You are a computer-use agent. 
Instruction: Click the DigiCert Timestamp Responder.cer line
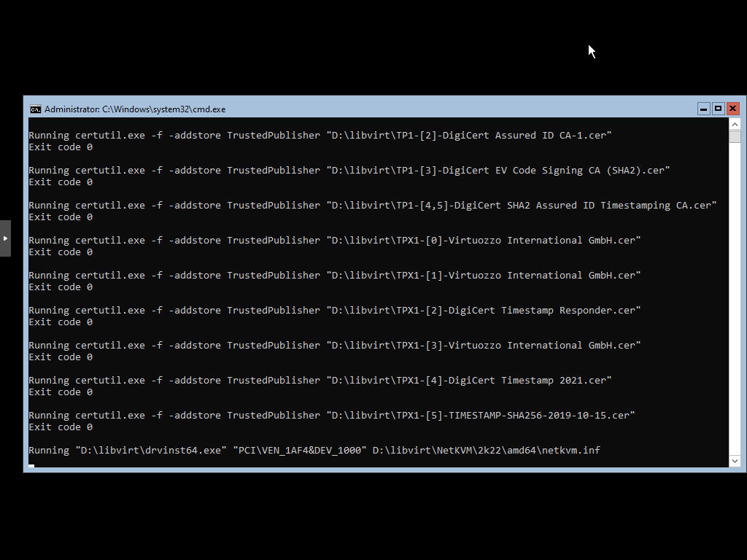[x=334, y=310]
